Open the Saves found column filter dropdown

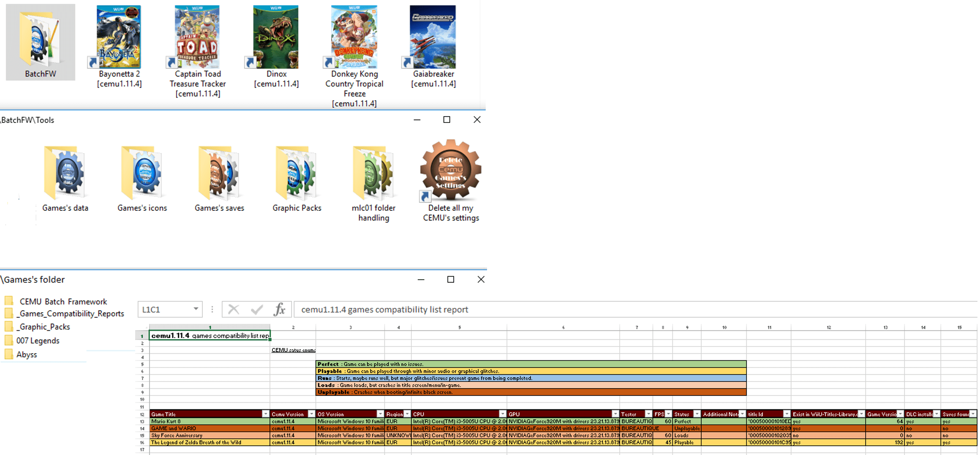[x=973, y=414]
